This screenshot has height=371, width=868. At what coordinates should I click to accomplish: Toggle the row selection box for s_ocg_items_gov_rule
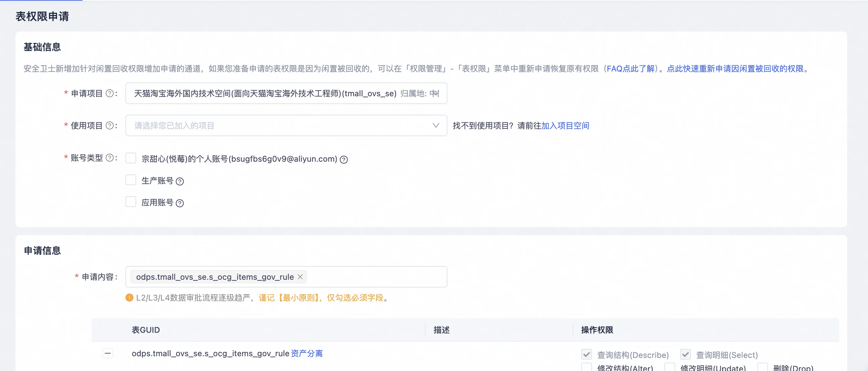coord(108,354)
